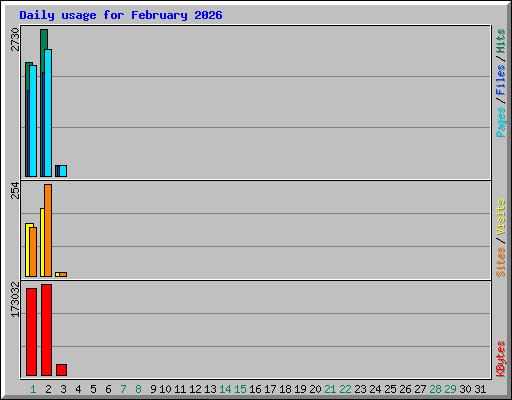This screenshot has width=512, height=400.
Task: Click the 254 sites axis value
Action: (15, 190)
